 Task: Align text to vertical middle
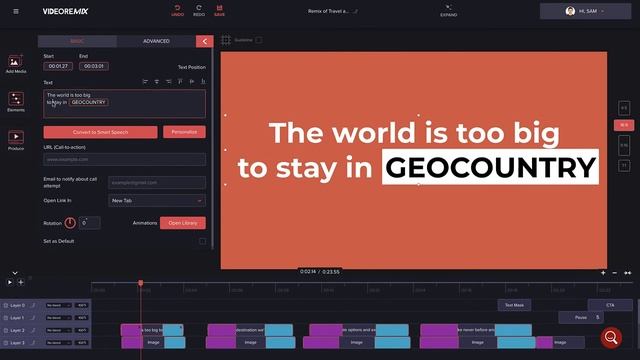pos(192,82)
